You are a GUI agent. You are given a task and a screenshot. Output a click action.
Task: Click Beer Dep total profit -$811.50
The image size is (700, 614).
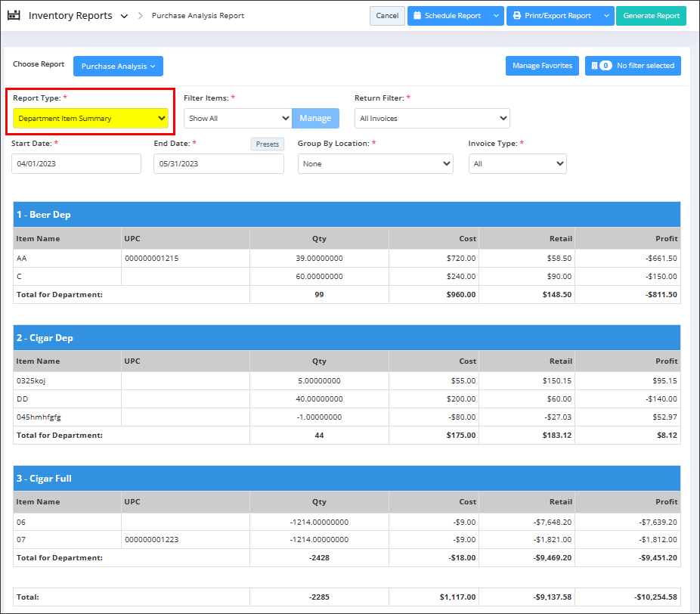pyautogui.click(x=661, y=295)
